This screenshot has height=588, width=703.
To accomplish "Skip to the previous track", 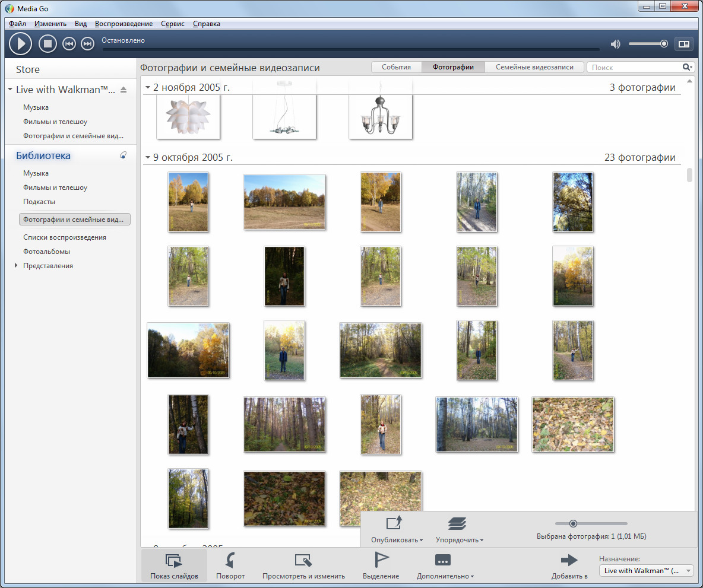I will click(x=69, y=43).
